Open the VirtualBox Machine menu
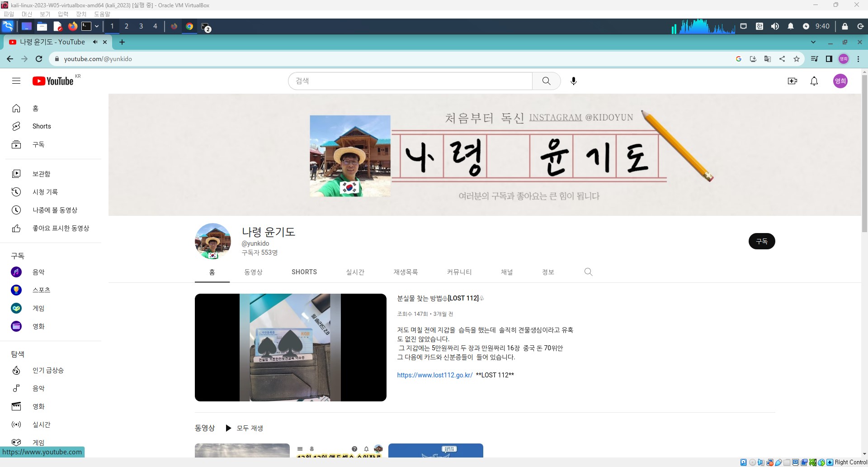The height and width of the screenshot is (467, 868). [x=27, y=14]
